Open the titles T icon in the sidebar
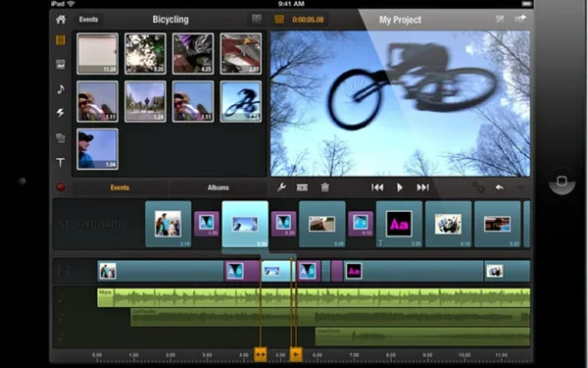 pyautogui.click(x=61, y=163)
